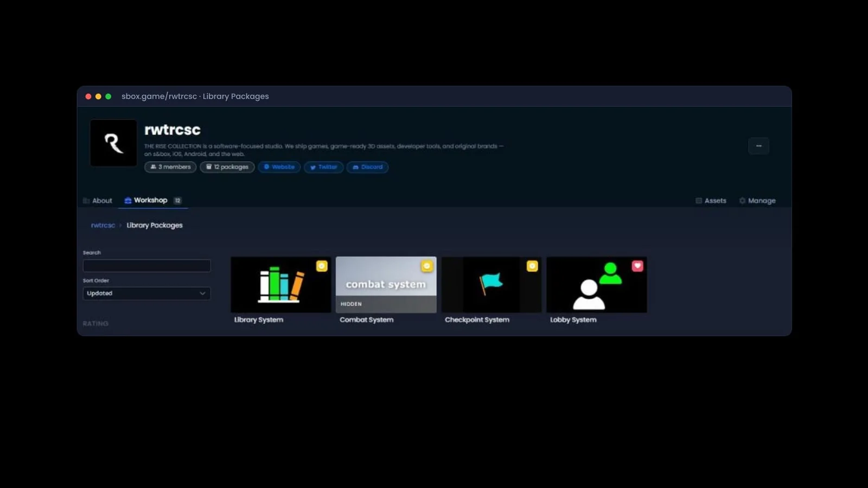The width and height of the screenshot is (868, 488).
Task: Visit the Website link
Action: pos(279,167)
